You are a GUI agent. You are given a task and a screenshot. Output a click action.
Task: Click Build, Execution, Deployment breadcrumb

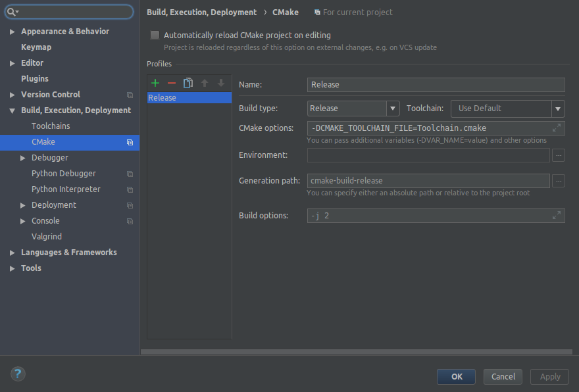coord(201,12)
